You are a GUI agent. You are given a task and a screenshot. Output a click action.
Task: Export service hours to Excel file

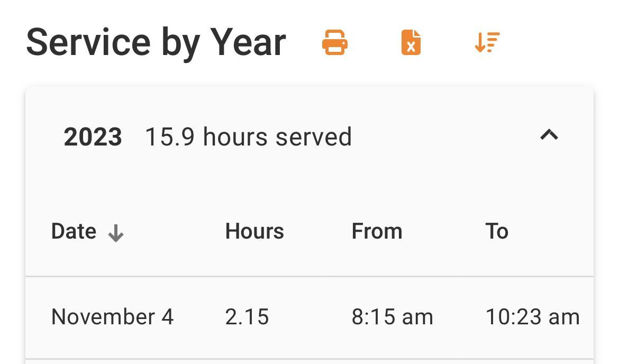pyautogui.click(x=411, y=42)
